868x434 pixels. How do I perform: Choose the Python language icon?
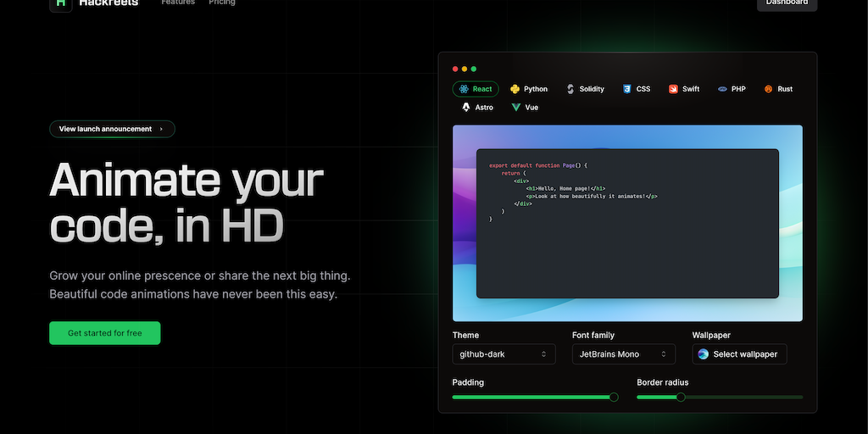pos(515,89)
